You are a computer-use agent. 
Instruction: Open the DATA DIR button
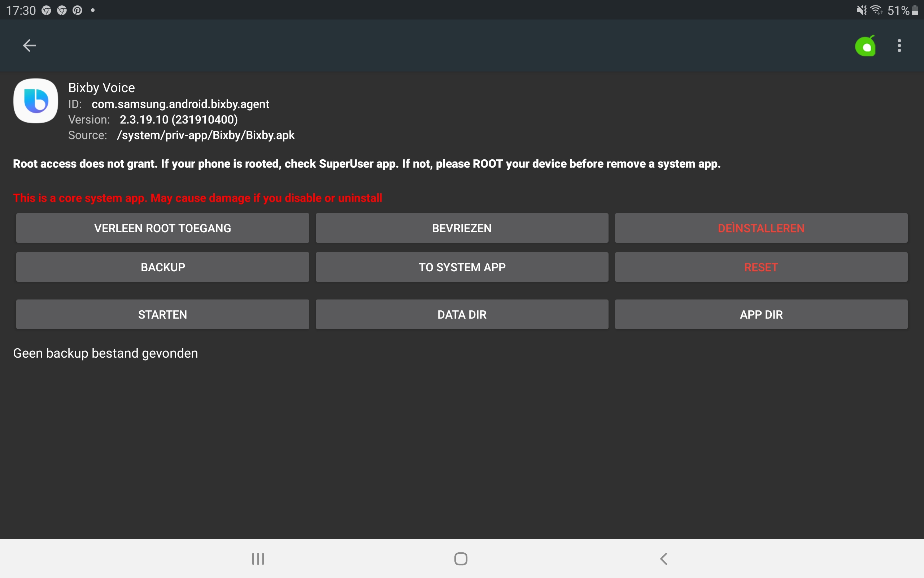click(x=462, y=315)
